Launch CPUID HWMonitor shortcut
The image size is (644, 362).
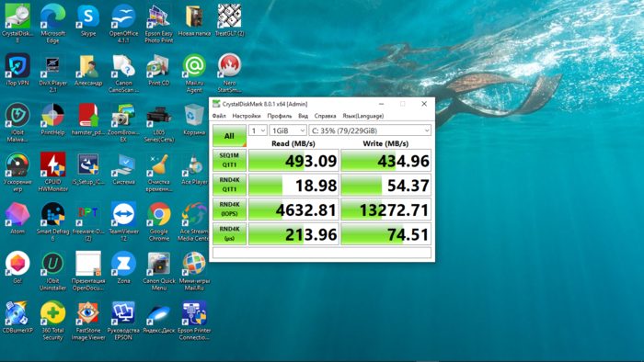(53, 172)
